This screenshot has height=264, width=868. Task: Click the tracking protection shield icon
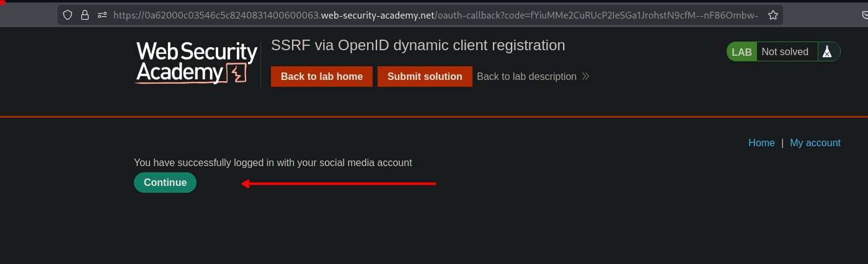point(68,15)
